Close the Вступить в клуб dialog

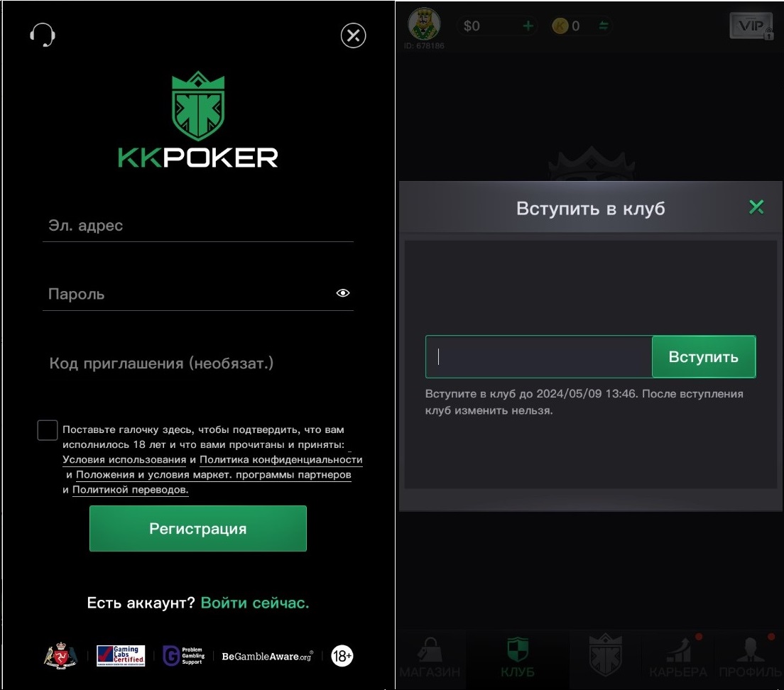click(x=756, y=207)
